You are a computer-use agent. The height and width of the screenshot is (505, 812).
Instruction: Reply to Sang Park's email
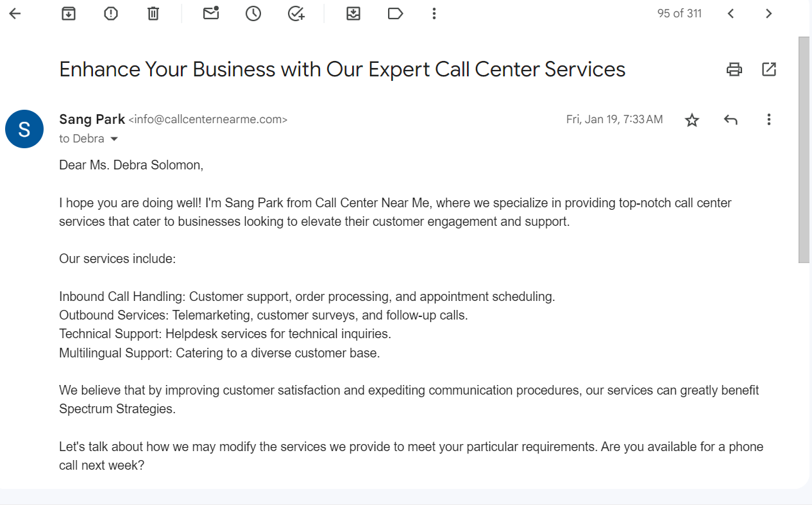tap(731, 119)
